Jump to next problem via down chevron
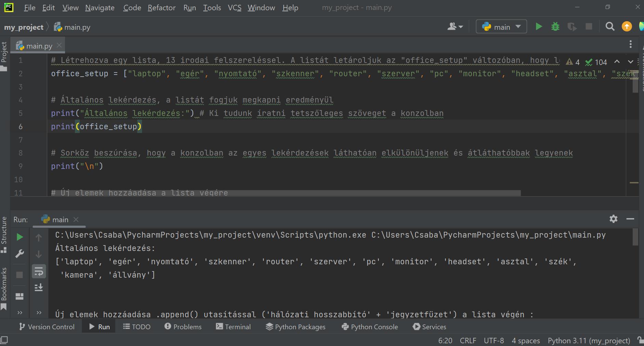Viewport: 644px width, 346px height. [x=630, y=62]
